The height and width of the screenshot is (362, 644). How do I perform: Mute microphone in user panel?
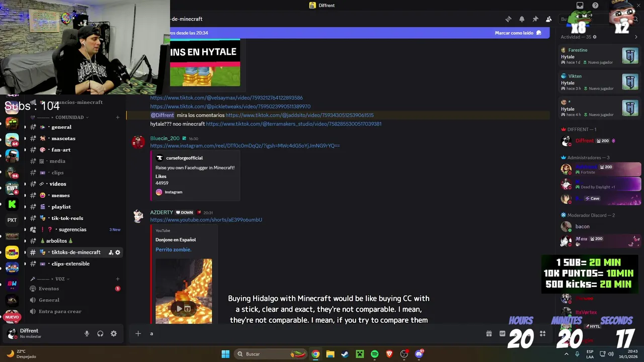[x=87, y=333]
